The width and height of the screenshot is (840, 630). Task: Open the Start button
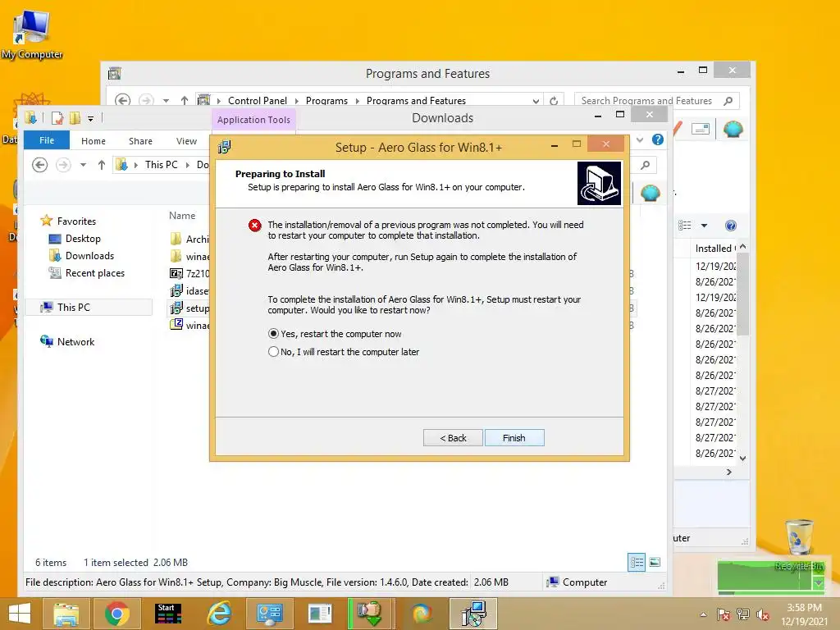(20, 614)
